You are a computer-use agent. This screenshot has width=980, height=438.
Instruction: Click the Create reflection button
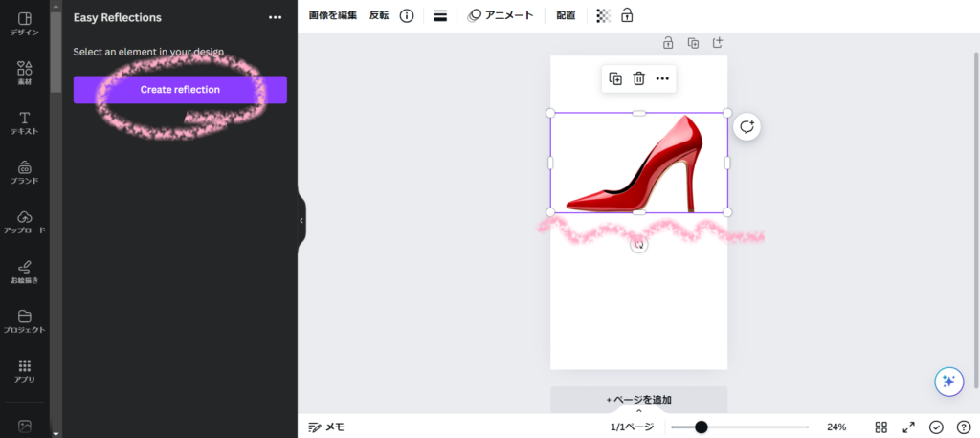180,89
